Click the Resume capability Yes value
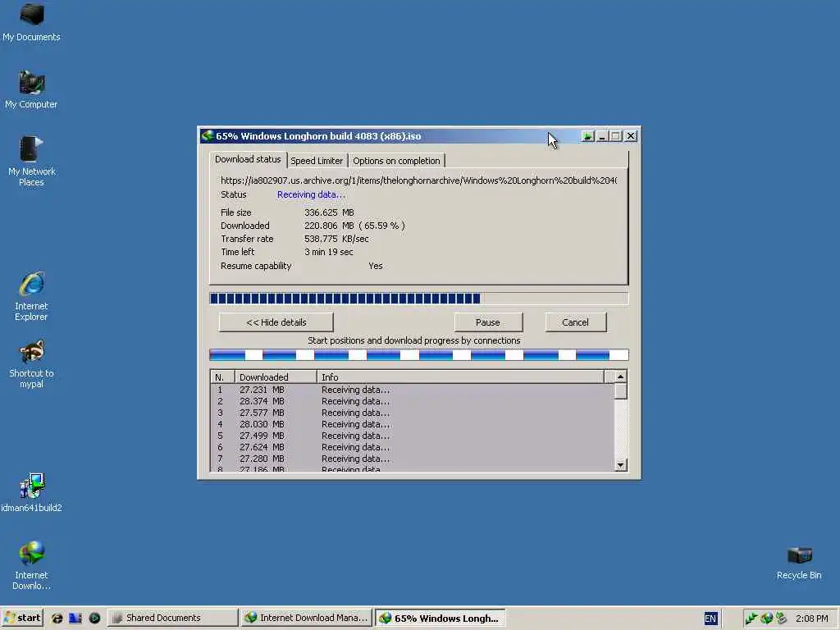 pyautogui.click(x=376, y=266)
